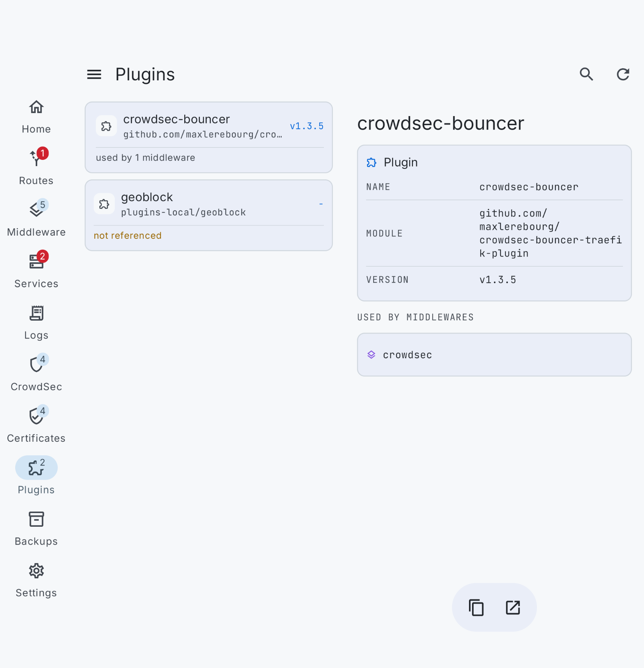
Task: Click VERSION value v1.3.5 in details
Action: point(498,280)
